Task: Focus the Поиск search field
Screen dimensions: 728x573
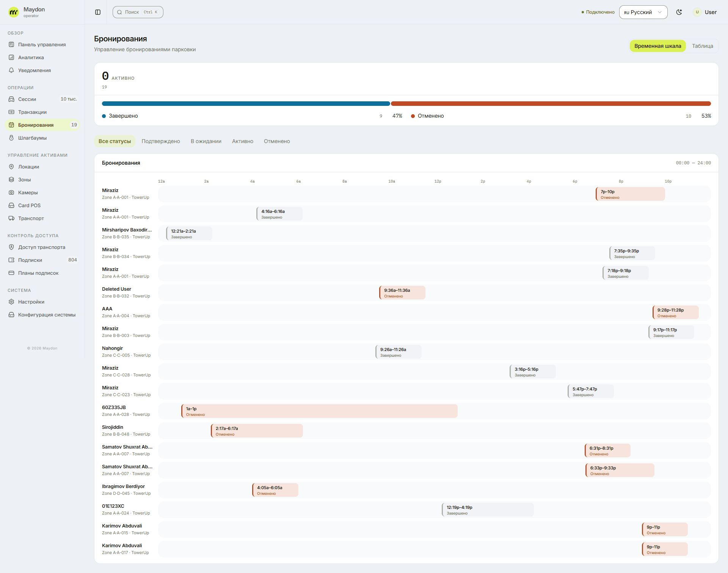Action: point(138,12)
